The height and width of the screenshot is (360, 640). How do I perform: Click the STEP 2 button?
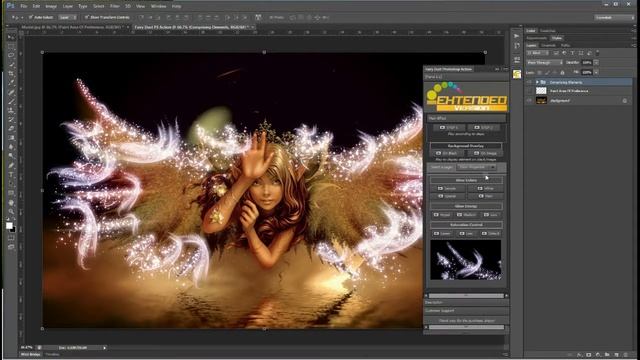[484, 128]
